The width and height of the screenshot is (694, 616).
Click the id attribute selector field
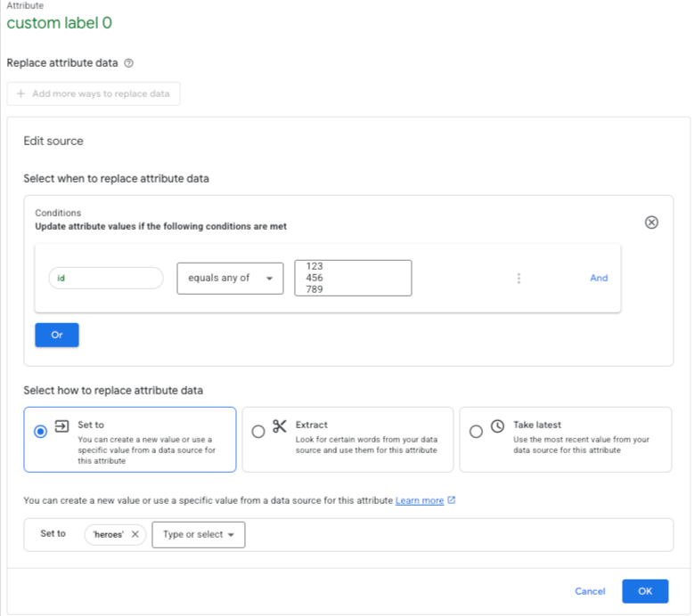(x=106, y=278)
